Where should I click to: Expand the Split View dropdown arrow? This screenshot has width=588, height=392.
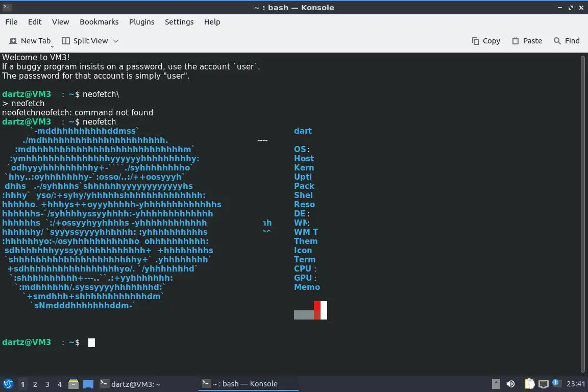pyautogui.click(x=116, y=41)
